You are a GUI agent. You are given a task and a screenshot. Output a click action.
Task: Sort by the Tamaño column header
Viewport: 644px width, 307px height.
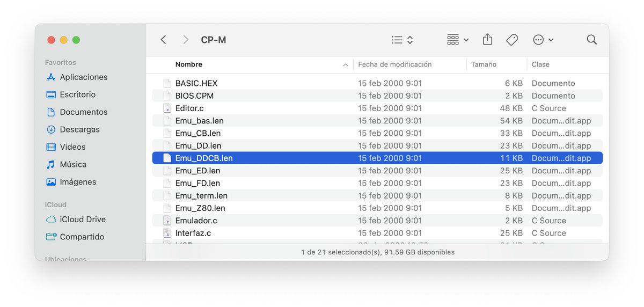[x=484, y=64]
